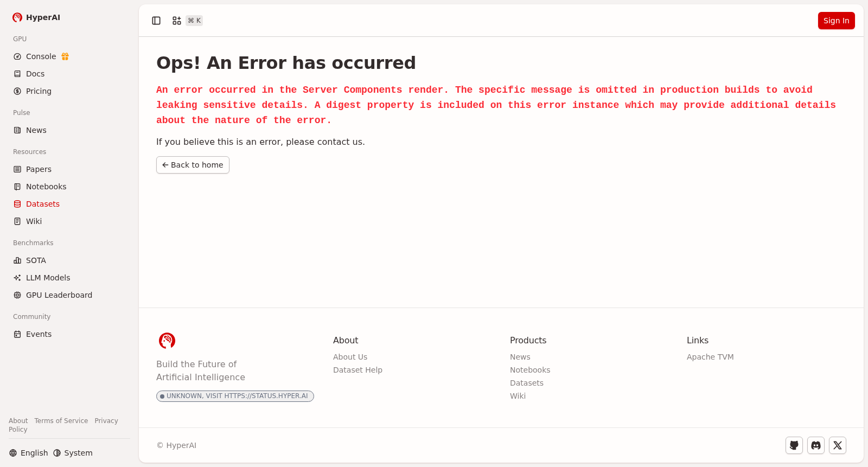Viewport: 868px width, 467px height.
Task: Open Papers in the sidebar
Action: [x=69, y=169]
